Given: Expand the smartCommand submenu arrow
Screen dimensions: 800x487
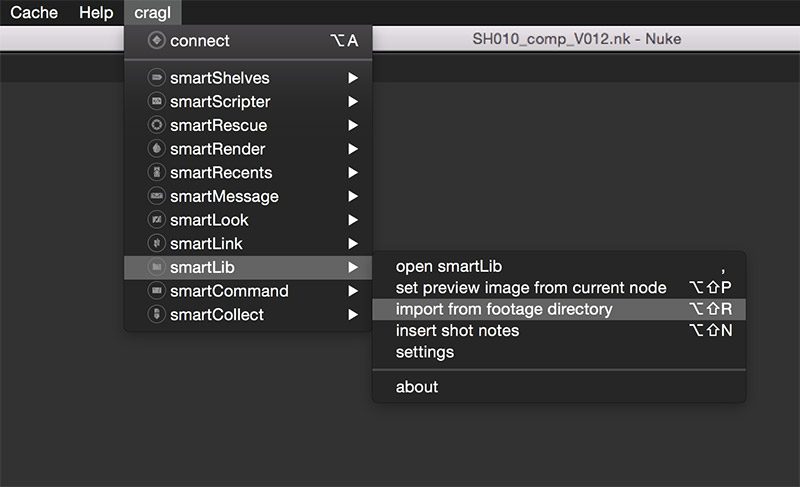Looking at the screenshot, I should (x=352, y=291).
